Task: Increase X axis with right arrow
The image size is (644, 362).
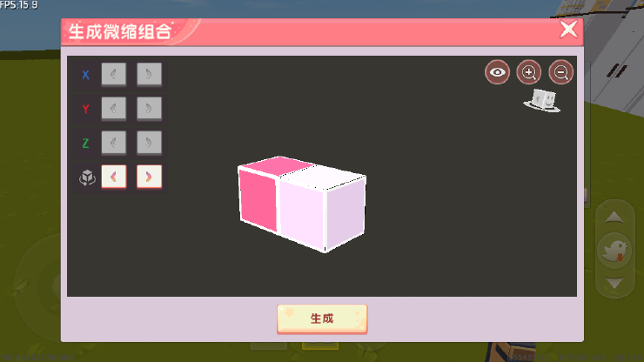Action: (x=149, y=74)
